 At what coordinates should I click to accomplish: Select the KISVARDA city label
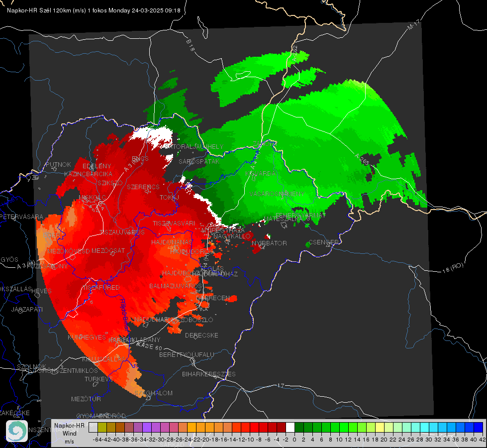tap(261, 173)
